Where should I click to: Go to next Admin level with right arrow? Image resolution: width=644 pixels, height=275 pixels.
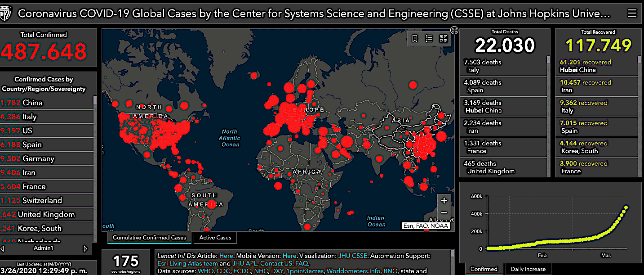[x=85, y=248]
